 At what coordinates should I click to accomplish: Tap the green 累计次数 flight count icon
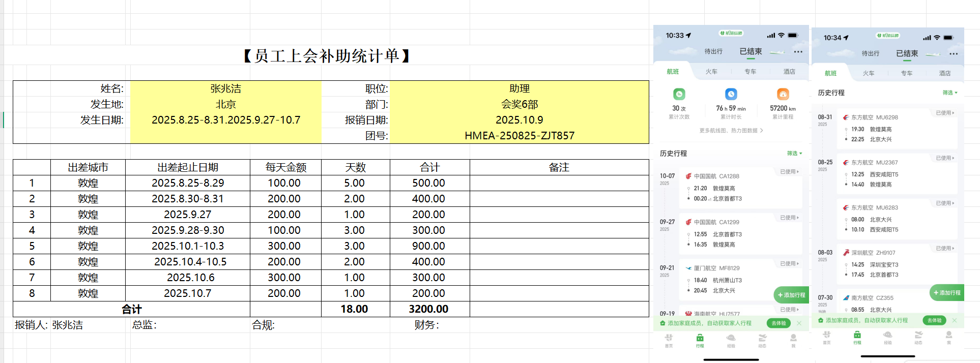click(679, 94)
